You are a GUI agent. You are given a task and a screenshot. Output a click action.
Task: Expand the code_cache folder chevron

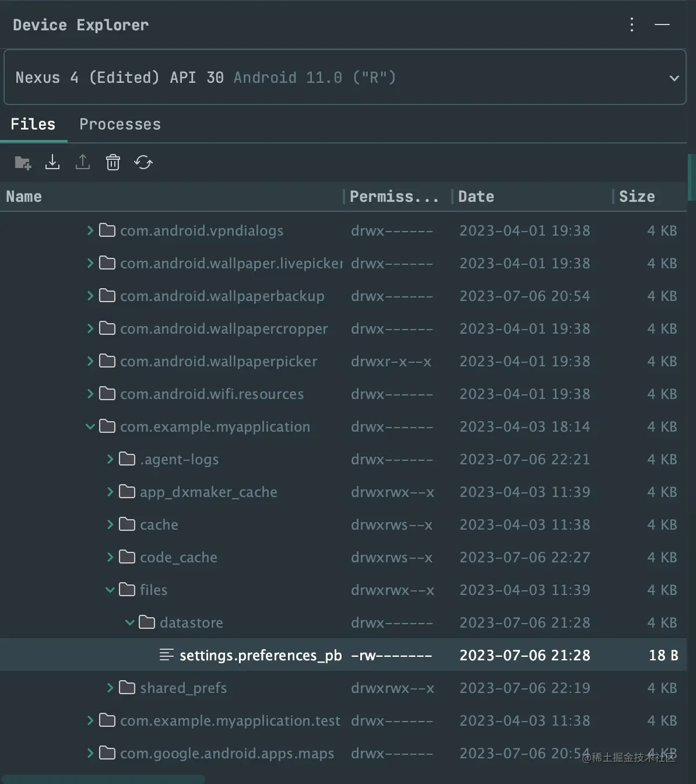coord(110,557)
